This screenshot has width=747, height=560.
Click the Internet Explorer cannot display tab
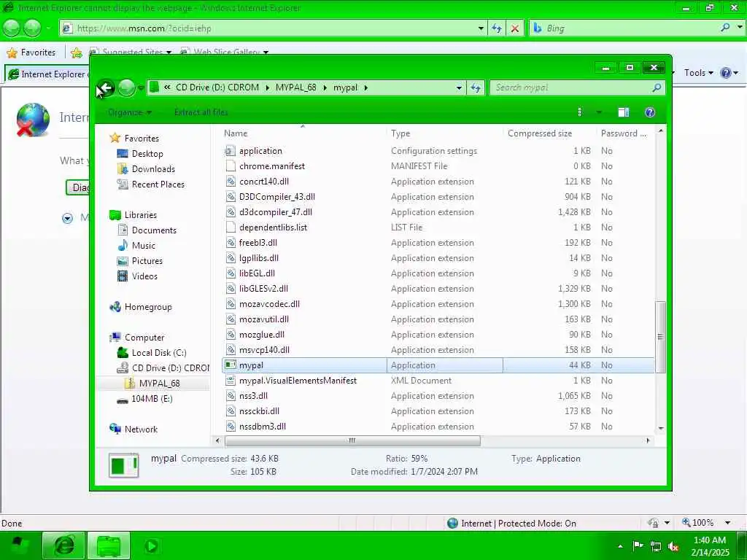tap(47, 74)
